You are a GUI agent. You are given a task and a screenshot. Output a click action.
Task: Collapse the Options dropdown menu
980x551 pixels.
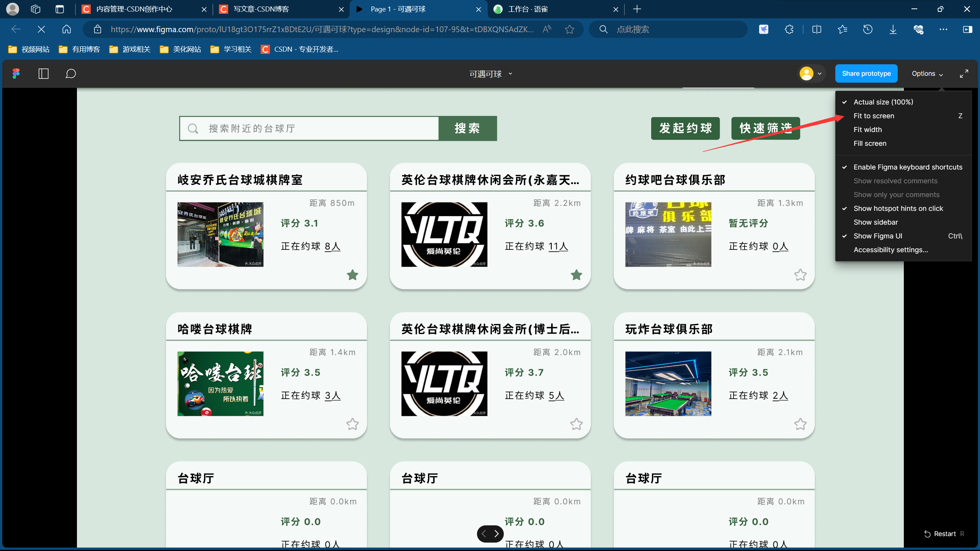(x=927, y=73)
